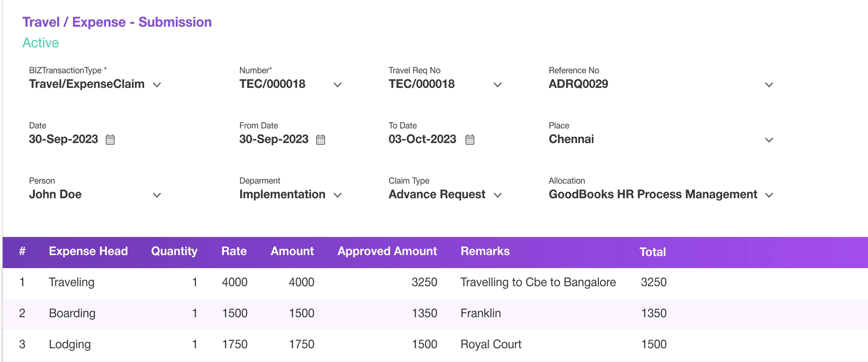Screen dimensions: 868x362
Task: Click the Royal Court remarks cell
Action: 491,344
